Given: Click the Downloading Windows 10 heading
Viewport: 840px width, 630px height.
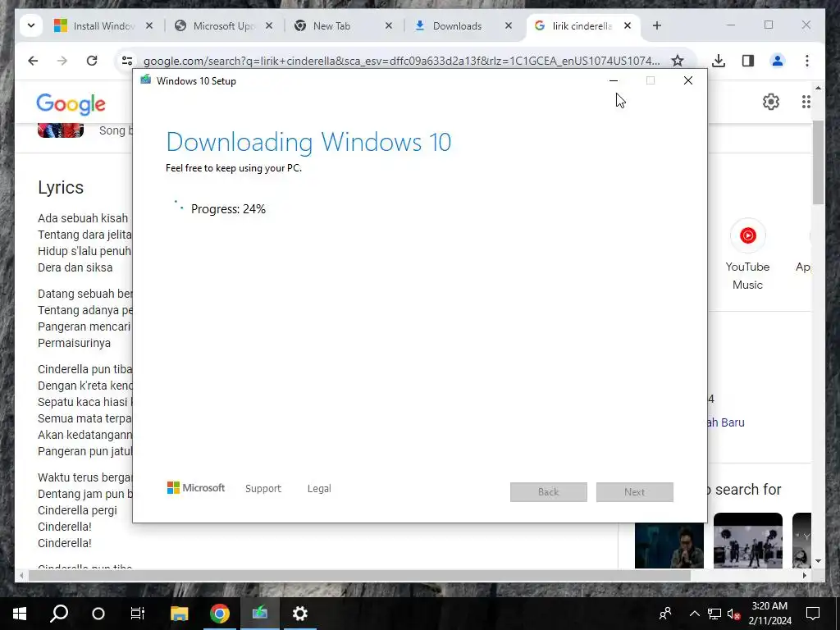Looking at the screenshot, I should point(308,142).
